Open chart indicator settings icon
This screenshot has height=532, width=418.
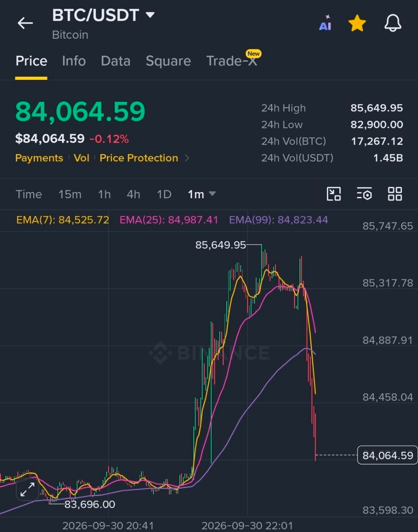click(364, 194)
